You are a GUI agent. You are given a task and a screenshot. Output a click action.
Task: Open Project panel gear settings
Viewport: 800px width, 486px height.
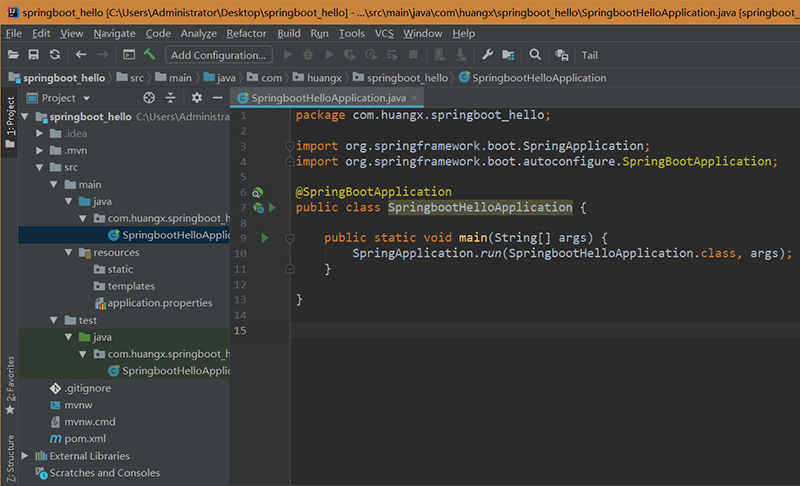(196, 97)
